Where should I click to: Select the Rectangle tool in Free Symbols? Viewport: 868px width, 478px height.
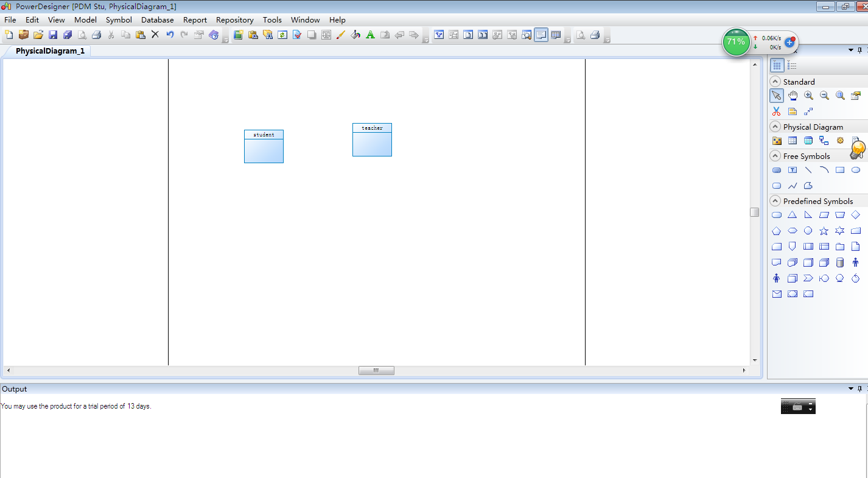(x=840, y=170)
